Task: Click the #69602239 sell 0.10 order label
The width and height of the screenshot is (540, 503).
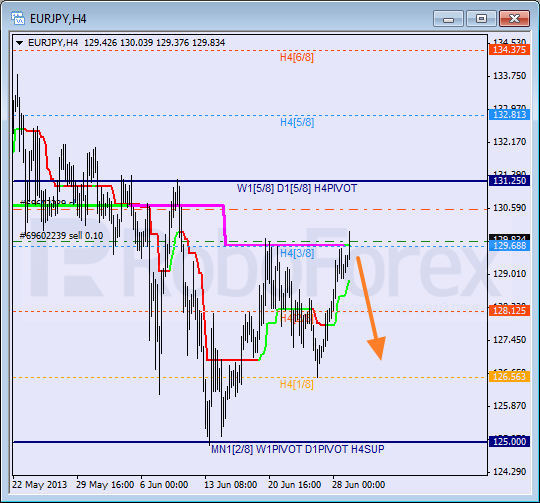Action: coord(61,236)
